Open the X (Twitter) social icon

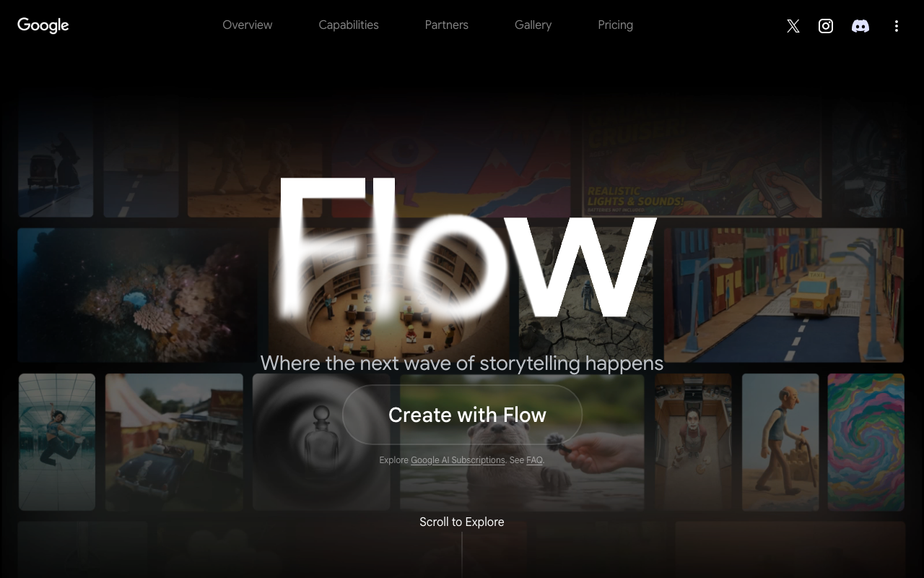tap(793, 26)
